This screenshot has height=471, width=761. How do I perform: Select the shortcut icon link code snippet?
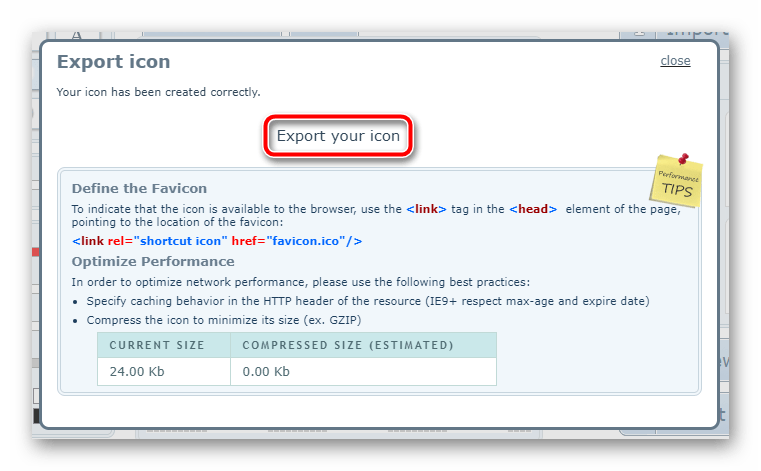pyautogui.click(x=217, y=241)
